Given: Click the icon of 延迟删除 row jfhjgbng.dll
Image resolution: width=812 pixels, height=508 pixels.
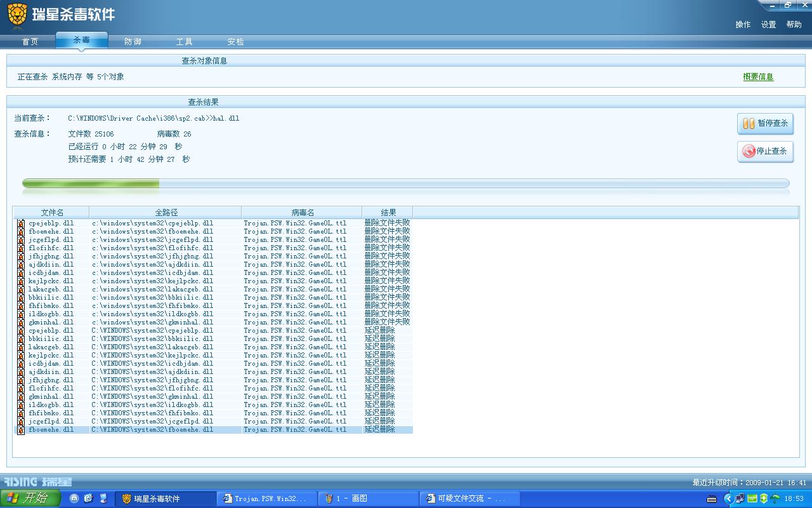Looking at the screenshot, I should coord(21,380).
